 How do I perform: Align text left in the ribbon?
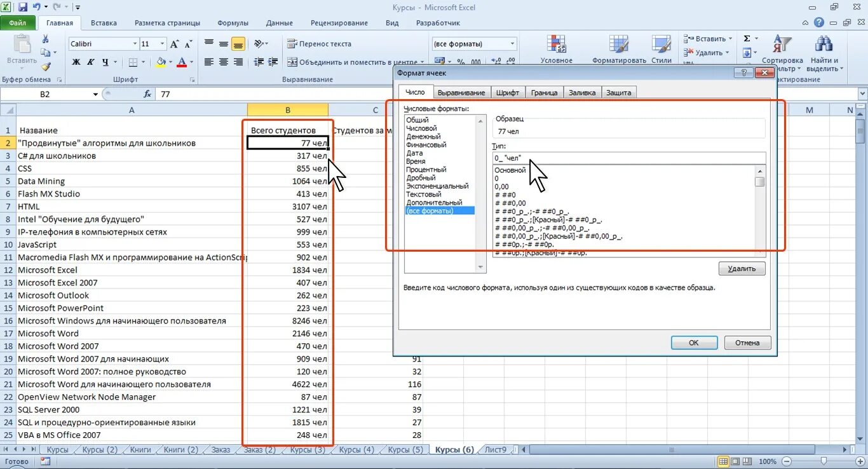click(x=209, y=62)
